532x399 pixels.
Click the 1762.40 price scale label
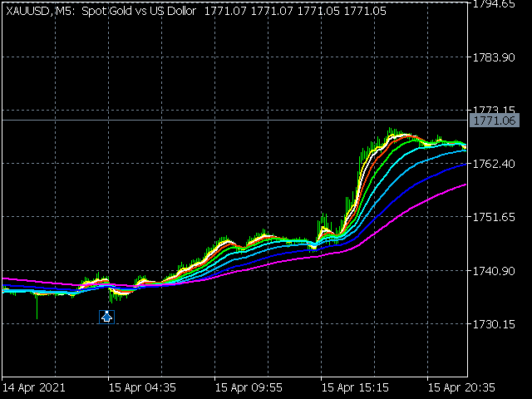pos(494,164)
